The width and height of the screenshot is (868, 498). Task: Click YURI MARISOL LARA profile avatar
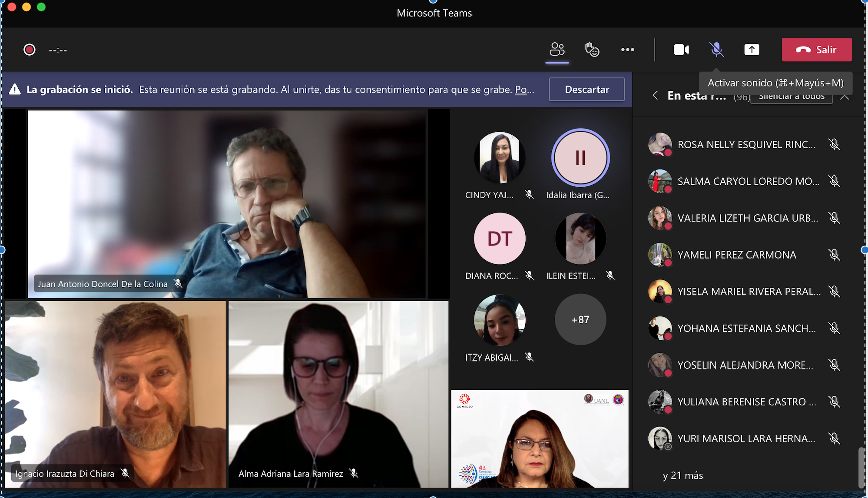click(660, 438)
